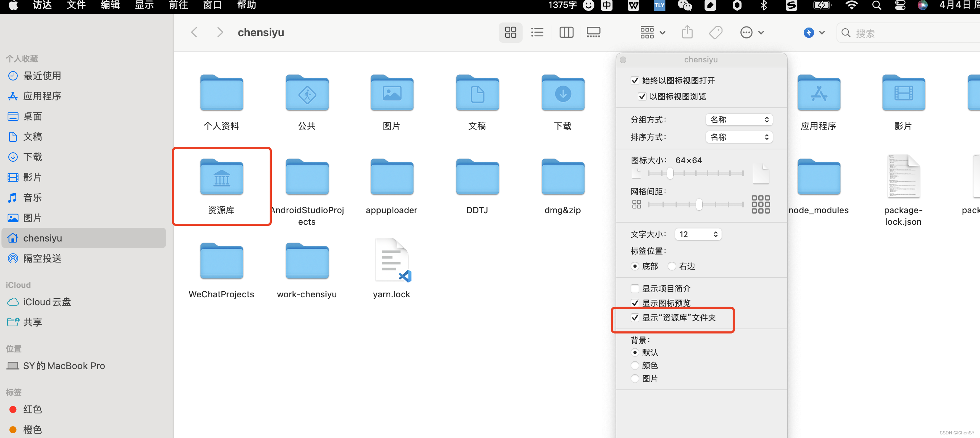This screenshot has width=980, height=438.
Task: Open the 窗口 menu
Action: coord(212,5)
